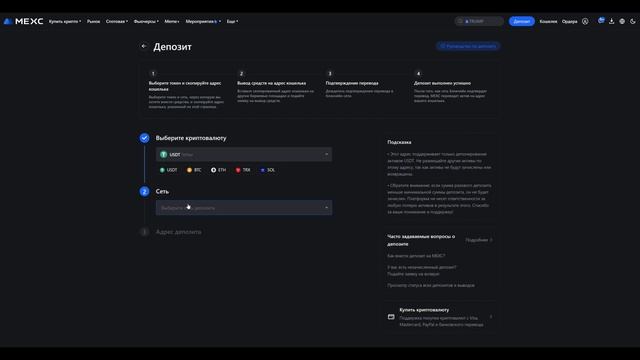Open the FAQ link about deposit and withdrawal status
The height and width of the screenshot is (360, 640).
[x=431, y=285]
